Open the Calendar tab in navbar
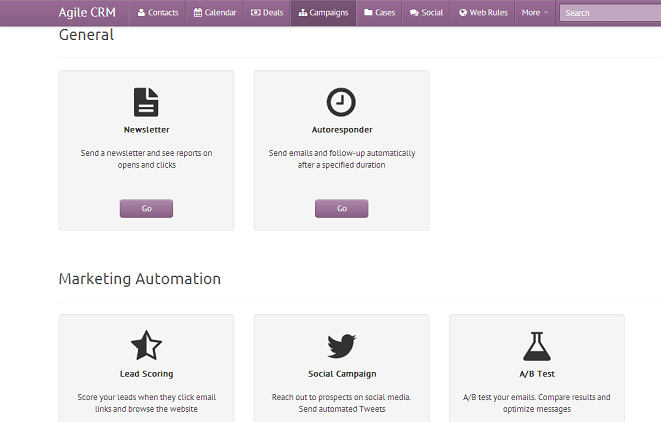Viewport: 661px width, 422px height. coord(214,13)
